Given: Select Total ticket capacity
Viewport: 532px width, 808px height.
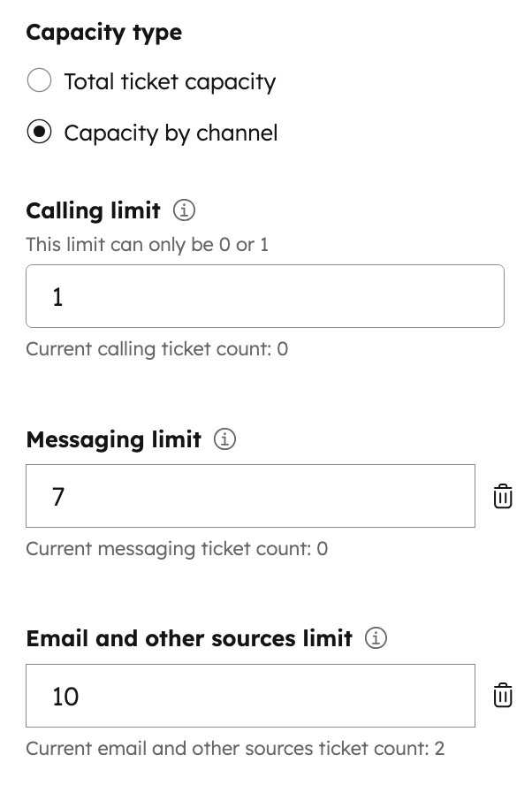Looking at the screenshot, I should coord(39,80).
